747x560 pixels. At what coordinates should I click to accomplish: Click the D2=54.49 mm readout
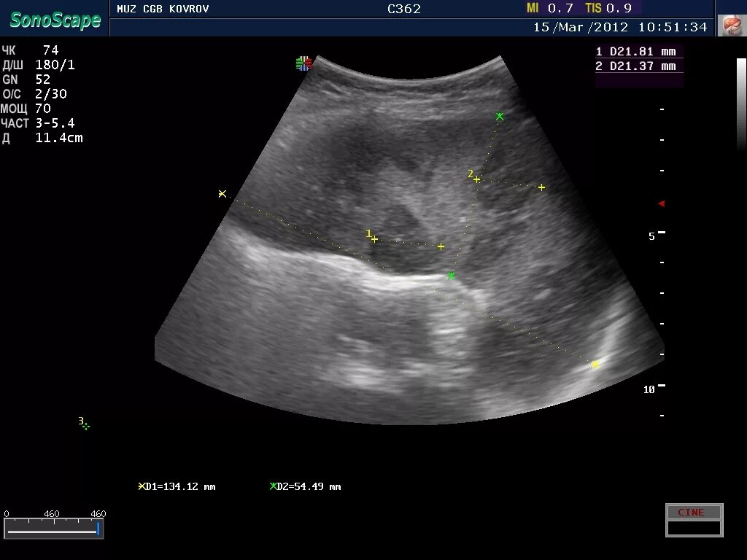tap(306, 486)
